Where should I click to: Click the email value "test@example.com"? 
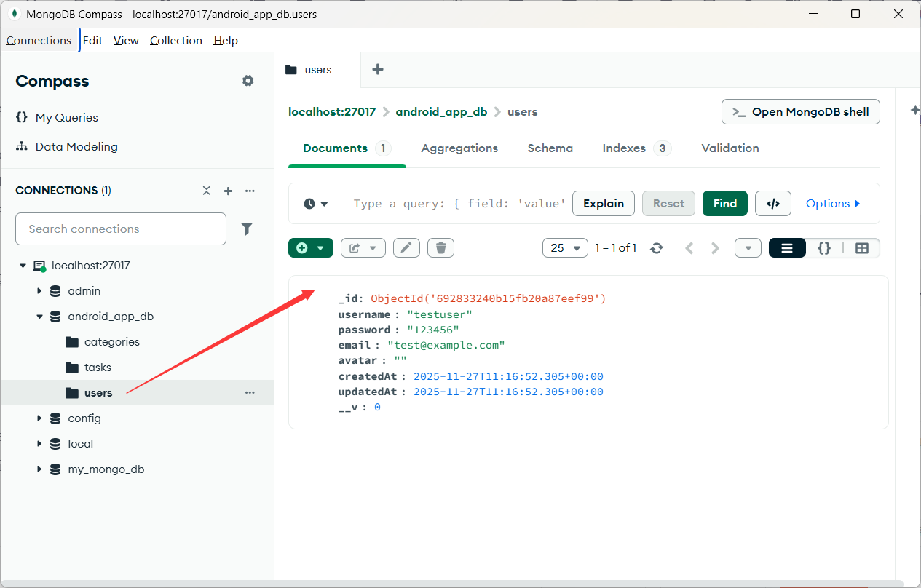click(x=446, y=345)
